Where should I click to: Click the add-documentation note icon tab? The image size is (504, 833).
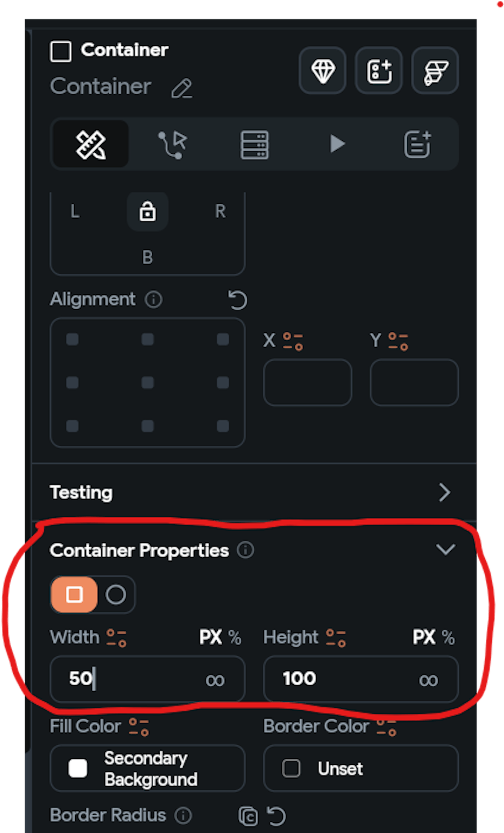[x=417, y=144]
